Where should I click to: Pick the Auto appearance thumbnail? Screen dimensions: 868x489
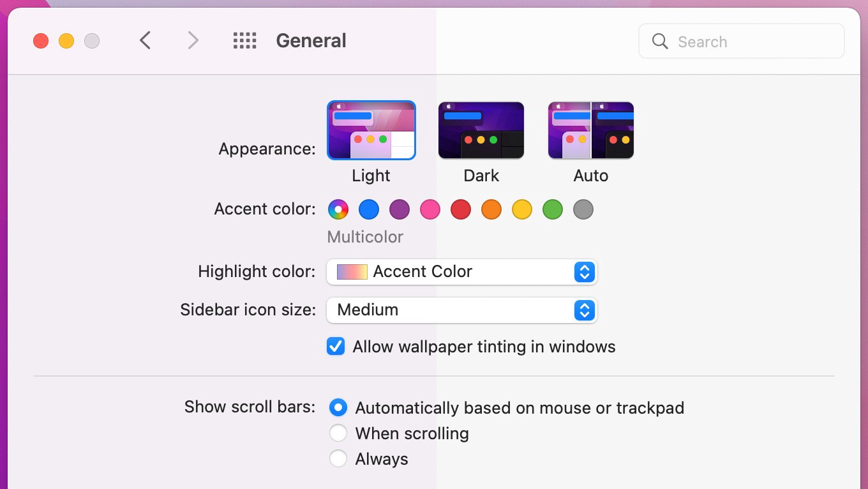tap(591, 130)
